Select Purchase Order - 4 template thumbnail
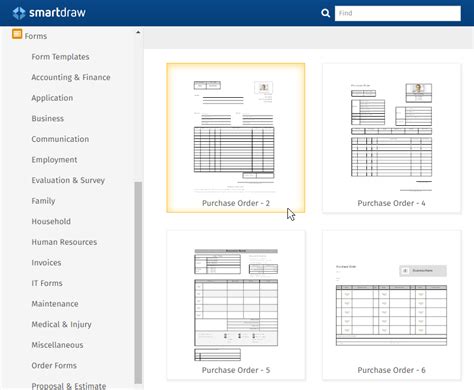 pos(392,138)
